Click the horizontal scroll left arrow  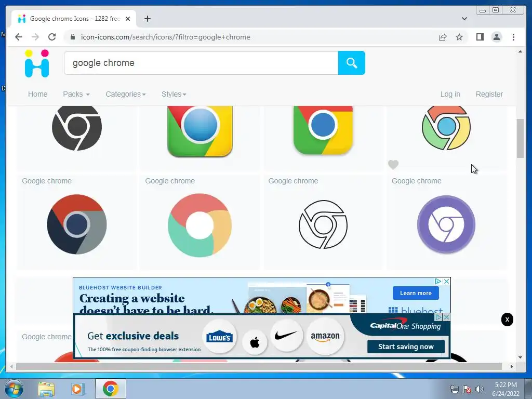coord(11,366)
